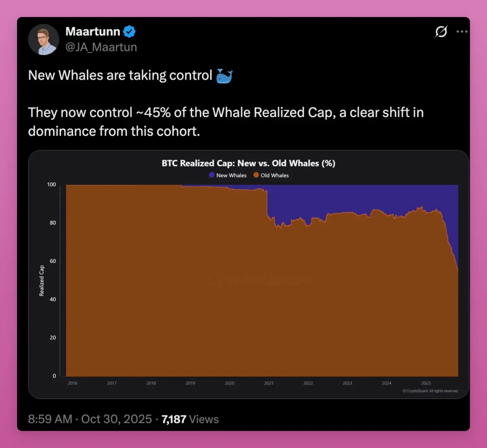This screenshot has height=448, width=487.
Task: Open the Maartunn display name link
Action: pyautogui.click(x=93, y=31)
